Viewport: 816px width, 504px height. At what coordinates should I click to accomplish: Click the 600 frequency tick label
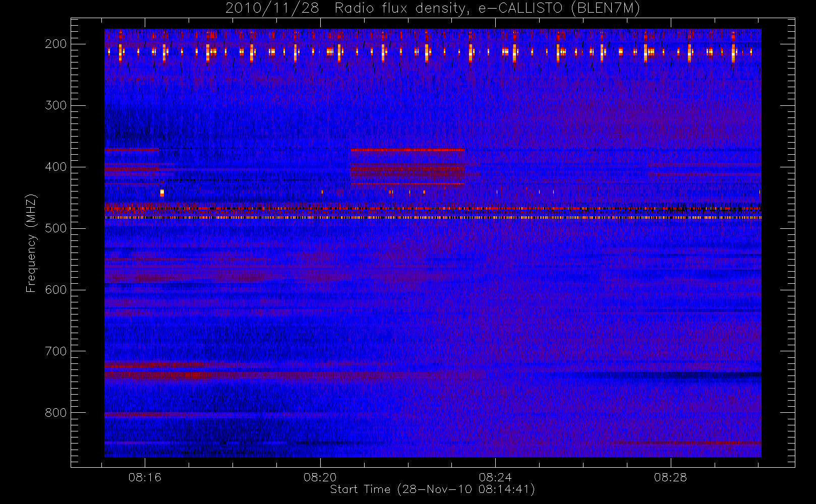point(56,290)
